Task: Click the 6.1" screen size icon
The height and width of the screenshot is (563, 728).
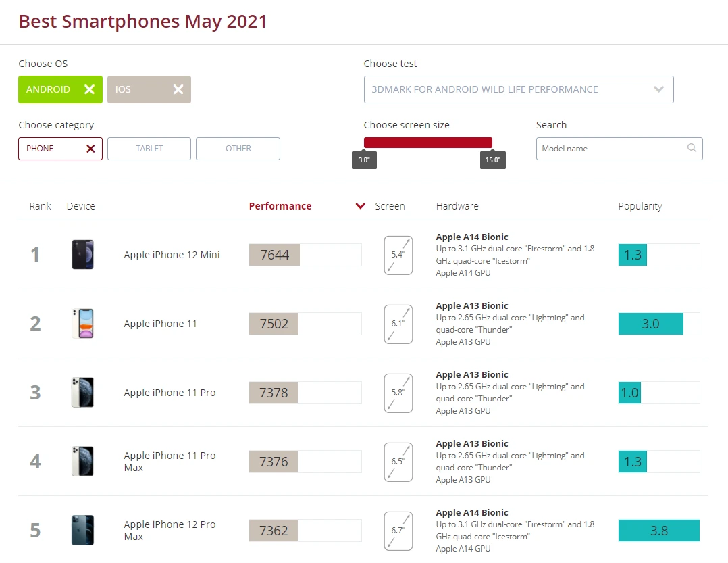Action: point(398,324)
